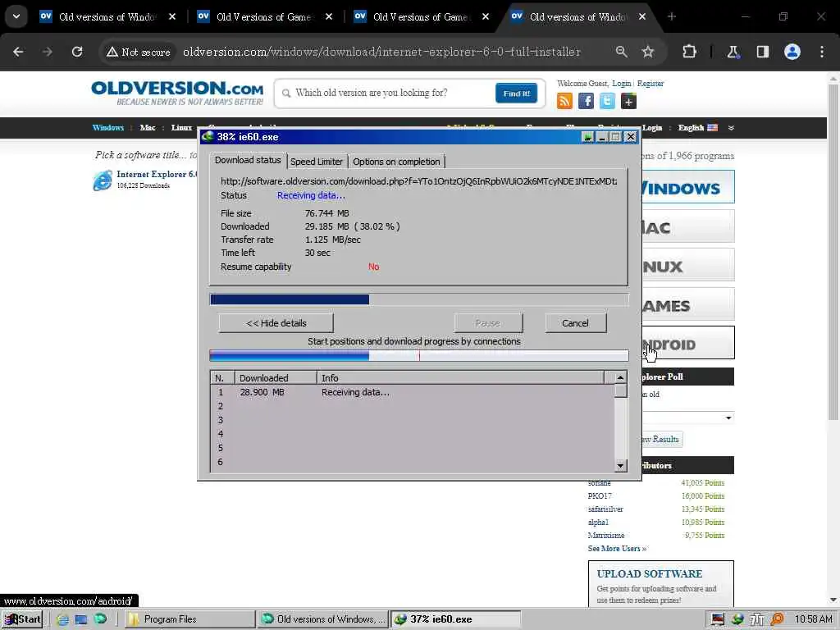Click the connections list scroll down arrow
Image resolution: width=840 pixels, height=630 pixels.
tap(620, 466)
